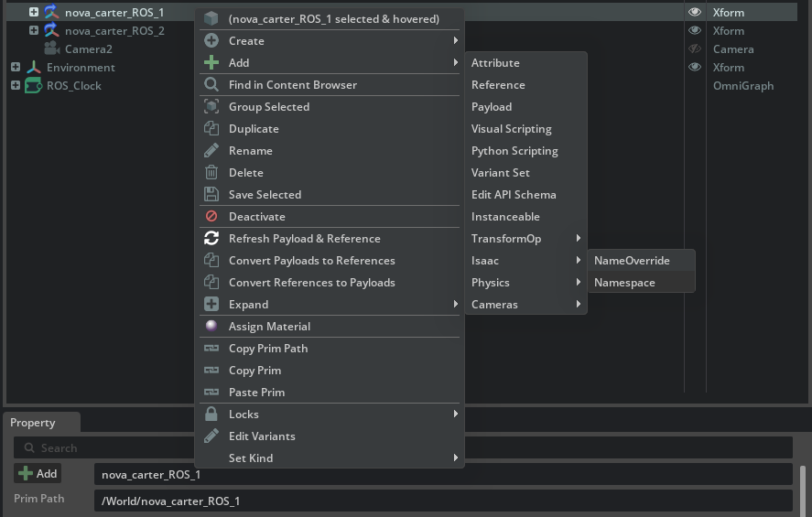
Task: Choose Edit API Schema in Add submenu
Action: [x=514, y=195]
